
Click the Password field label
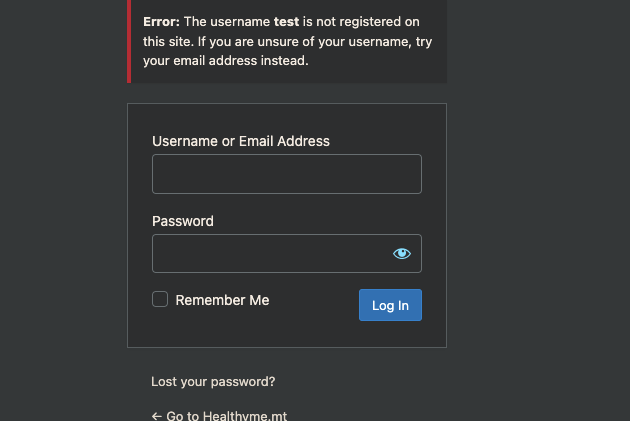click(x=183, y=221)
